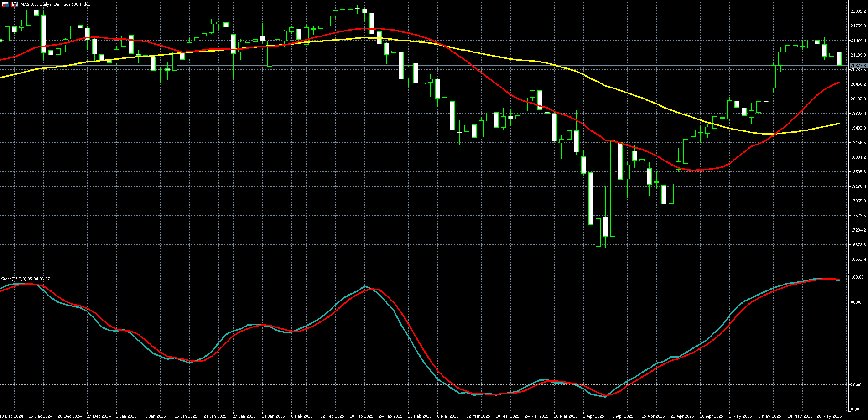Click the '9 Jan 2025' date on time axis
Screen dimensions: 868x420
[156, 416]
